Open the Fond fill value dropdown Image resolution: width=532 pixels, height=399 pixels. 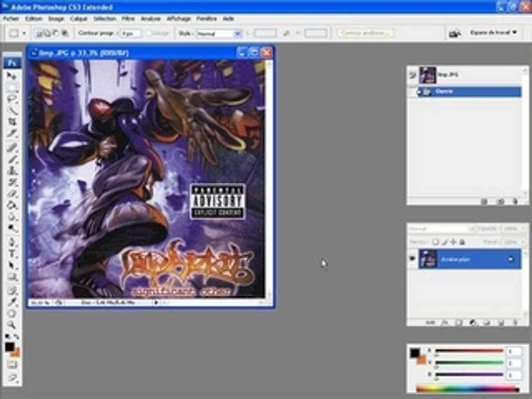click(x=523, y=242)
